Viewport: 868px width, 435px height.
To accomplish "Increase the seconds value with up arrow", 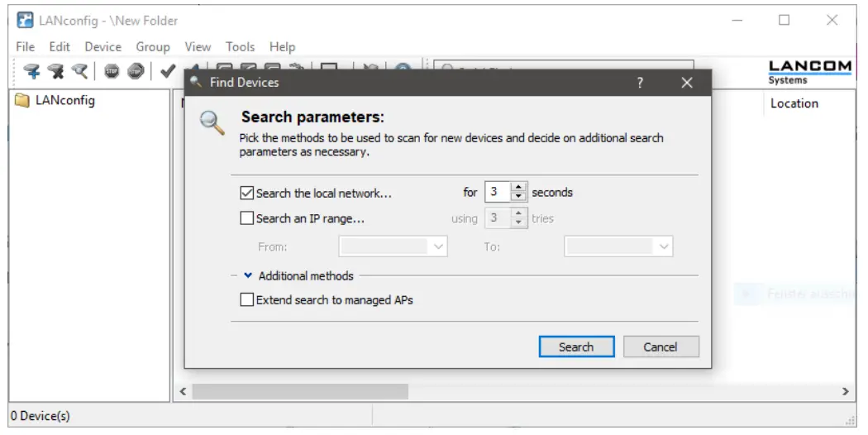I will [518, 187].
